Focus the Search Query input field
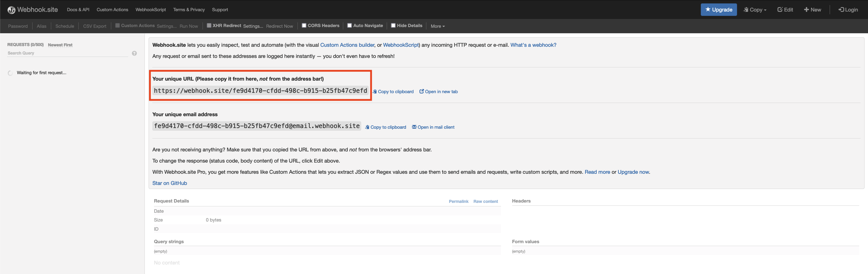Viewport: 868px width, 274px height. (x=67, y=53)
